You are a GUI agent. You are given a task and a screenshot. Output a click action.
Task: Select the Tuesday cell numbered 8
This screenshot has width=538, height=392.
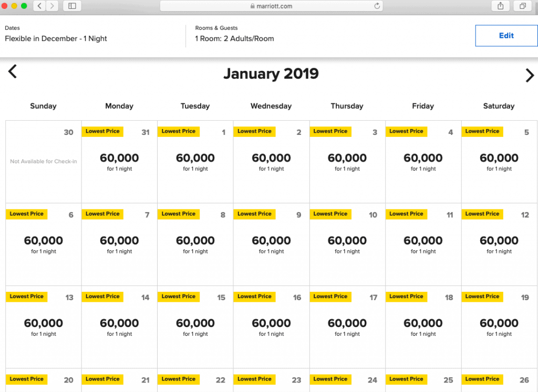click(195, 245)
